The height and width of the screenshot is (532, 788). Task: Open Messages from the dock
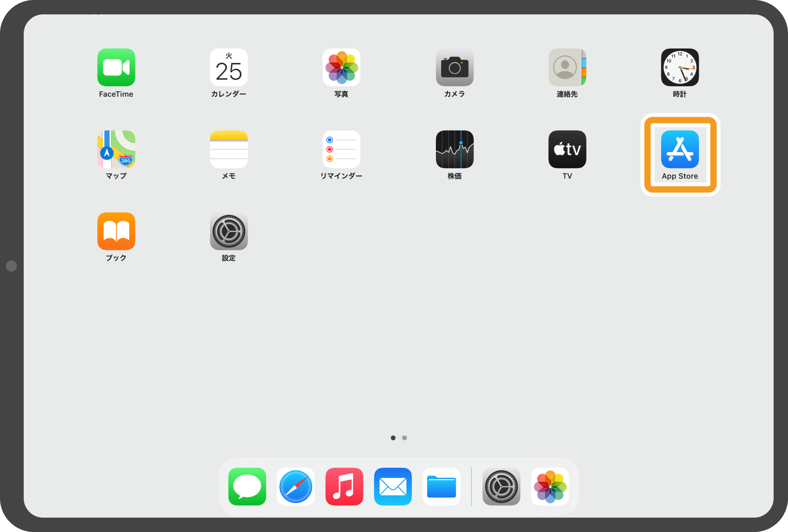pyautogui.click(x=247, y=486)
